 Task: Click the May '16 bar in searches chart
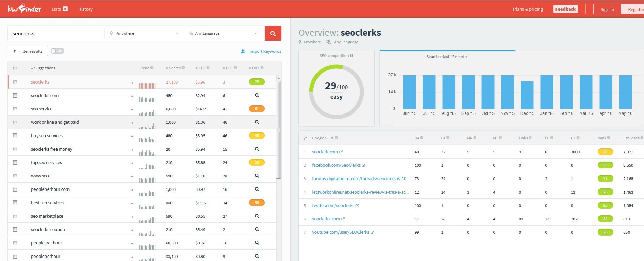625,92
